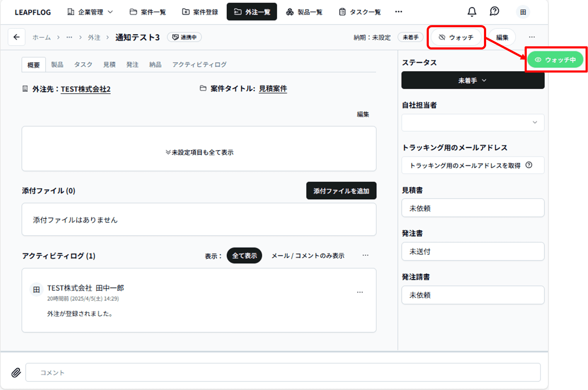Click the LEAPFLOG logo
The image size is (588, 390).
tap(33, 12)
